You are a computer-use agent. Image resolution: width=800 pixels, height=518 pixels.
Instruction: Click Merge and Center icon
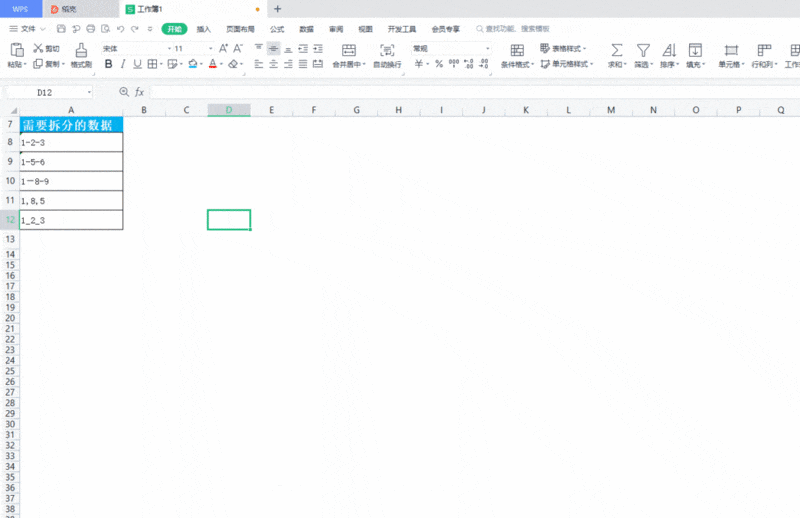click(x=349, y=50)
